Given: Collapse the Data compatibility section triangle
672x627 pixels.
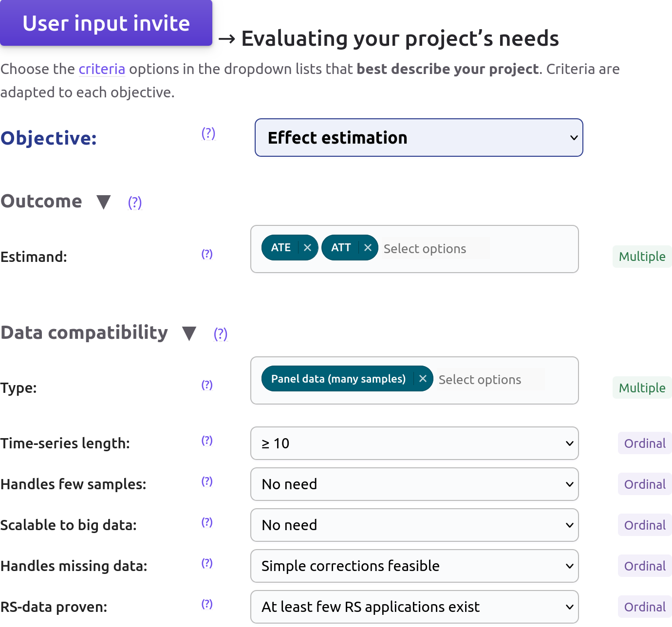Looking at the screenshot, I should (x=189, y=333).
